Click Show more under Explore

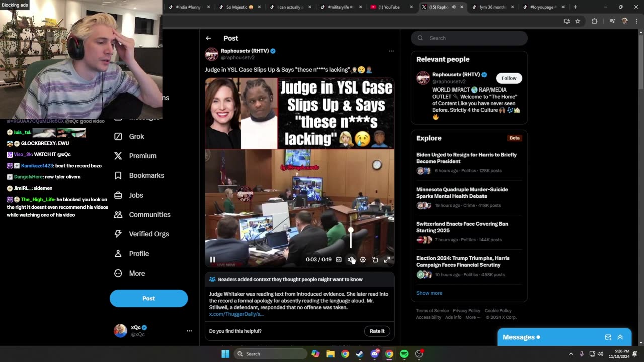(429, 293)
